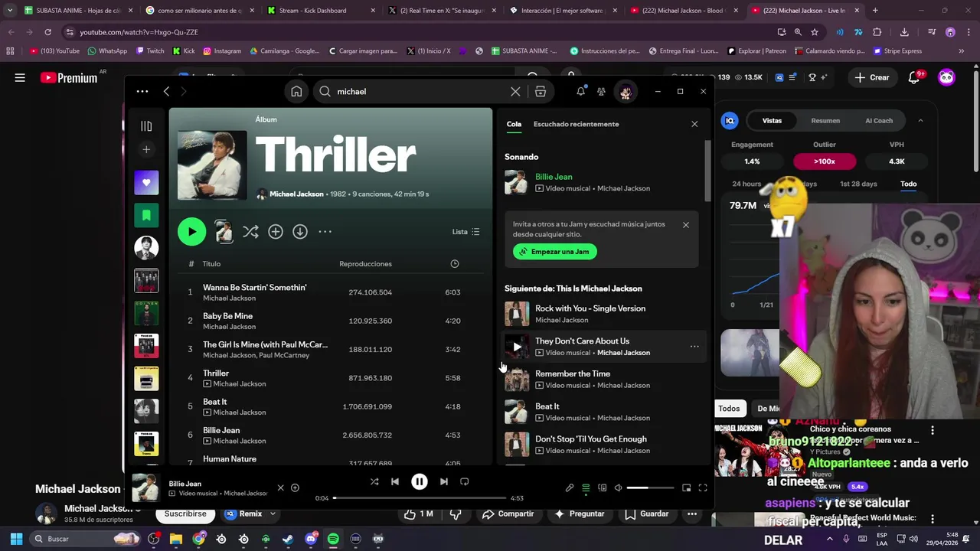This screenshot has height=551, width=980.
Task: Open Michael Jackson artist link under Thriller
Action: coord(296,194)
